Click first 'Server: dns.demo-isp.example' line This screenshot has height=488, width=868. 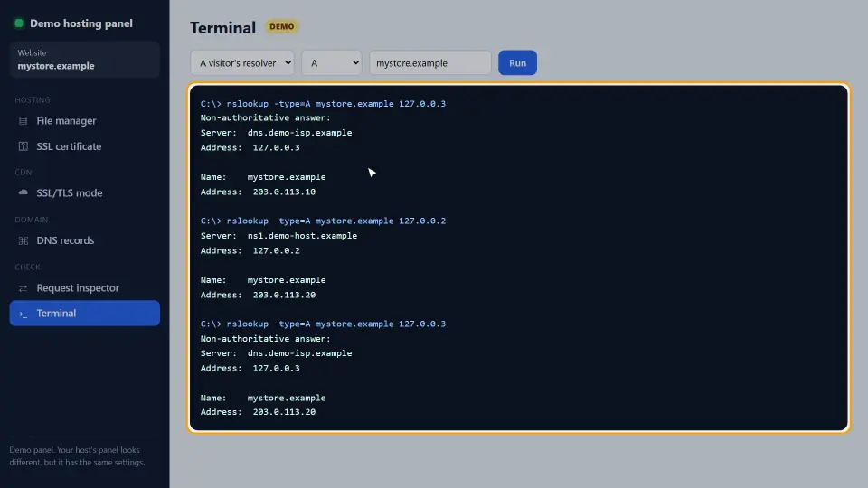pyautogui.click(x=277, y=133)
